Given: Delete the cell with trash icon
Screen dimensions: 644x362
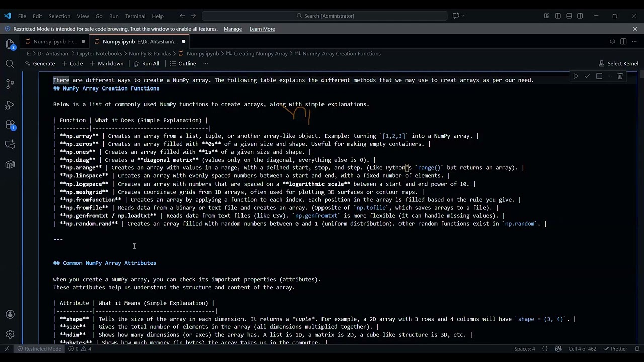Looking at the screenshot, I should tap(620, 76).
